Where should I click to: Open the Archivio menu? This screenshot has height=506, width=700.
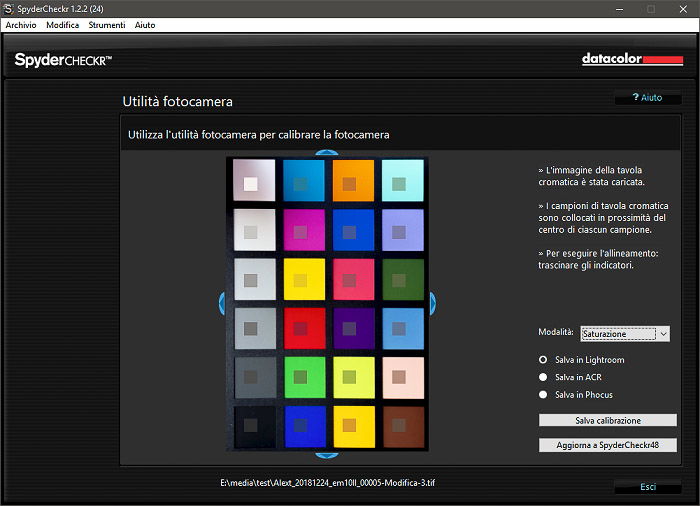[21, 25]
